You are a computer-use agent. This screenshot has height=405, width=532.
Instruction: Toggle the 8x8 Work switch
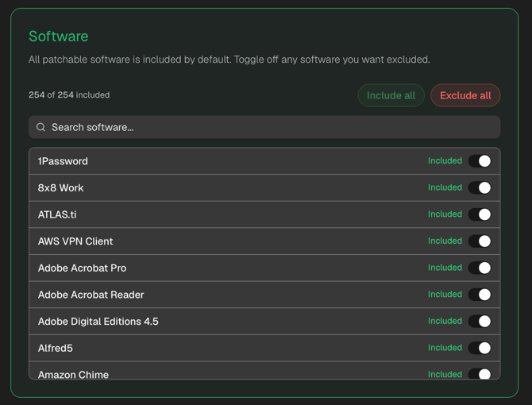[x=480, y=187]
